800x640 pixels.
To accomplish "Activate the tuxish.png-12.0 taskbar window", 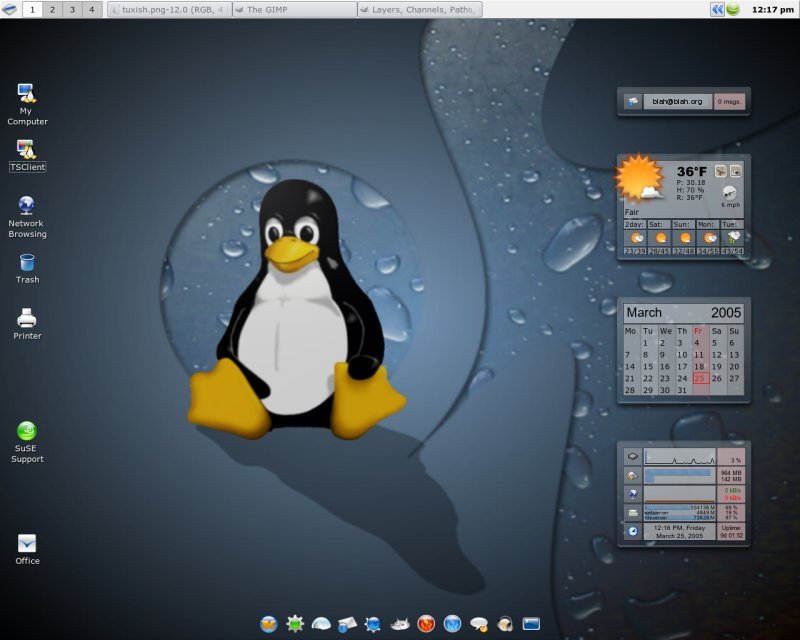I will pyautogui.click(x=169, y=9).
